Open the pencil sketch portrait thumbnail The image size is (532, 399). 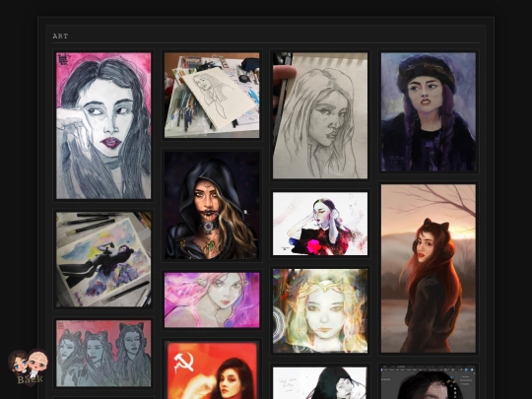pyautogui.click(x=320, y=115)
